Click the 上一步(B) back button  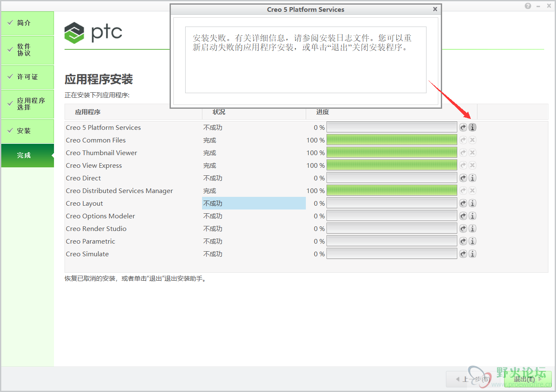coord(472,379)
